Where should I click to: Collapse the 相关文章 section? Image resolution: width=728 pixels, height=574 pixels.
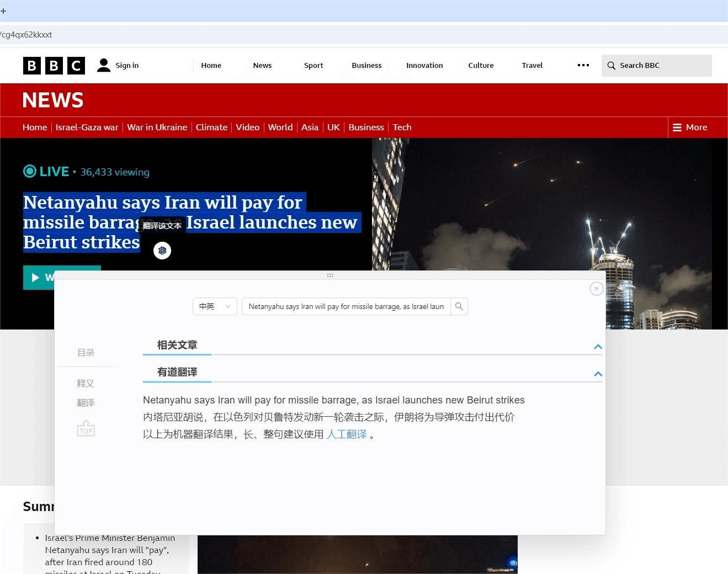(x=598, y=347)
